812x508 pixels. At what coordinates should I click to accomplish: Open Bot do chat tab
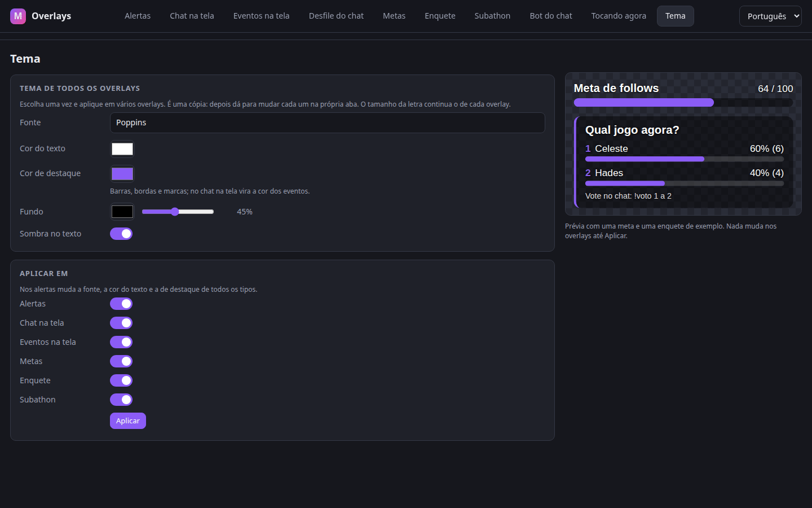551,16
